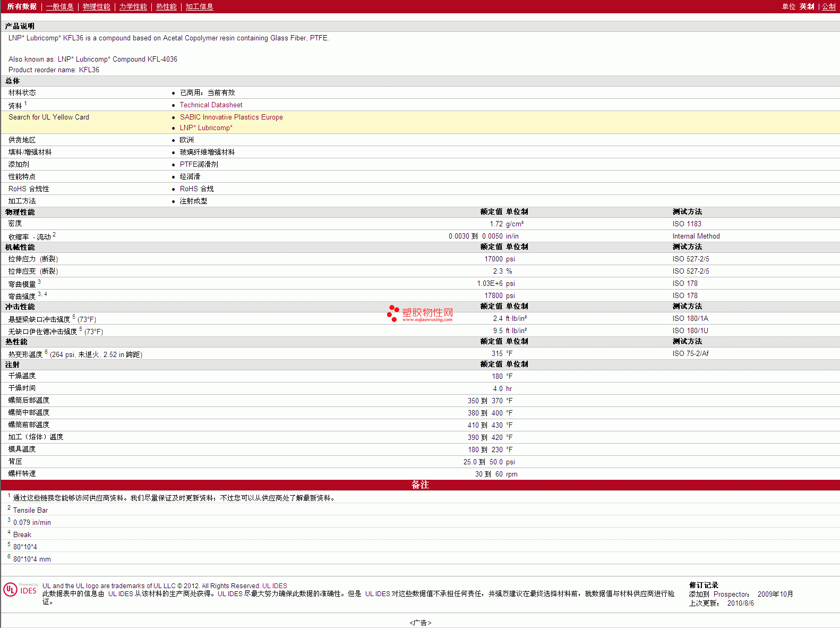The height and width of the screenshot is (628, 840).
Task: Select the 上次更新 date 2010/8/6
Action: (741, 604)
